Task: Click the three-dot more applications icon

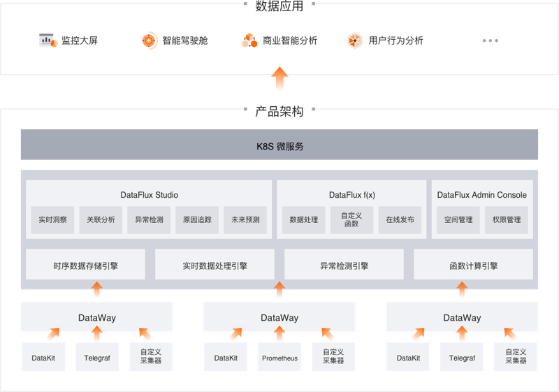Action: [x=491, y=41]
